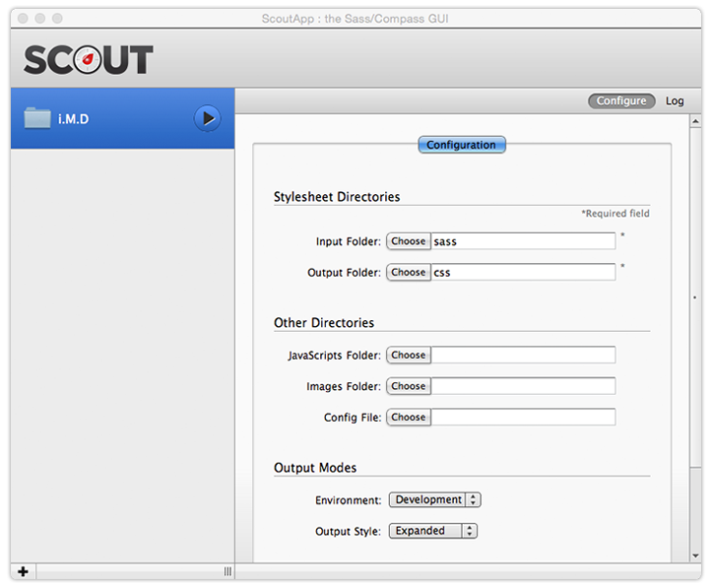Switch to the Configure tab
The image size is (712, 588).
click(x=621, y=100)
